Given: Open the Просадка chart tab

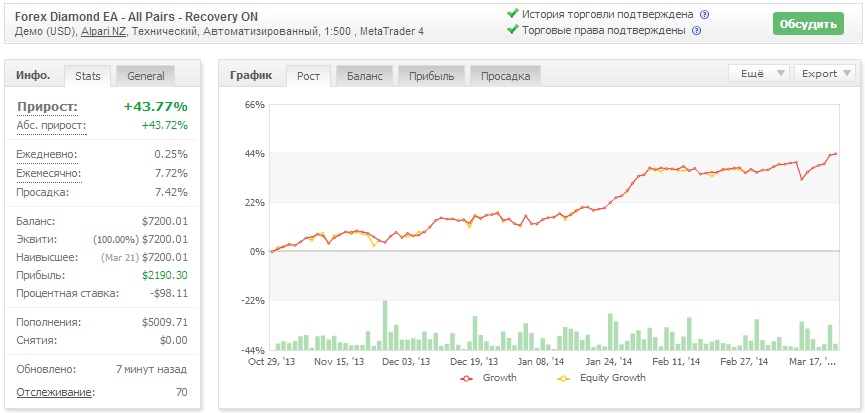Looking at the screenshot, I should pyautogui.click(x=506, y=76).
